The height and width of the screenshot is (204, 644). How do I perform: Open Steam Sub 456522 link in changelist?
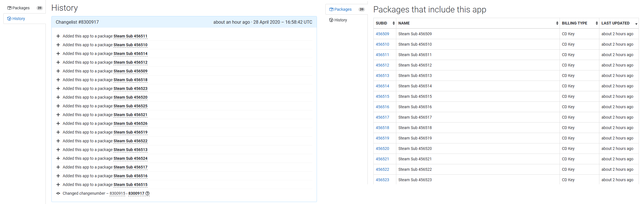[x=130, y=141]
